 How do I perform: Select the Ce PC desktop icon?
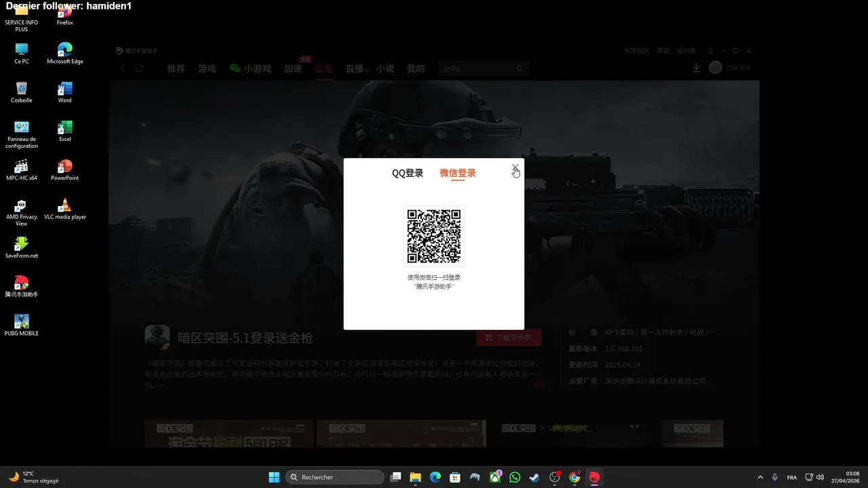(22, 54)
